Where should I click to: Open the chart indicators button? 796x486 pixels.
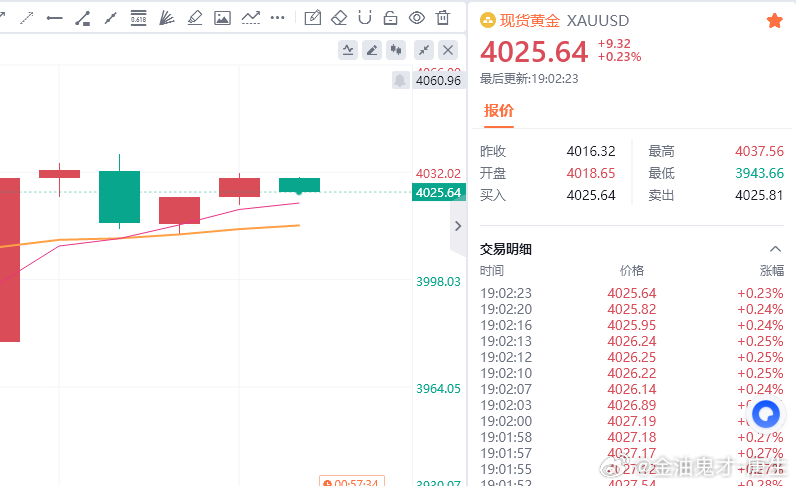348,50
